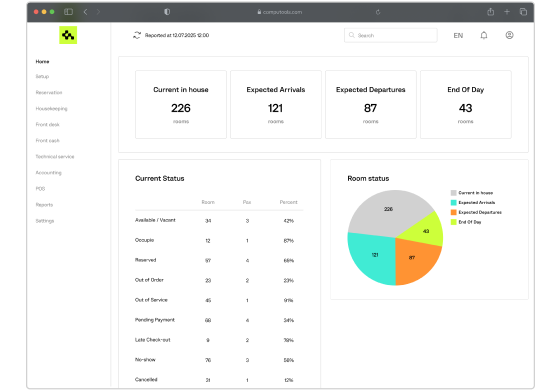
Task: Toggle the browser sidebar icon
Action: 69,12
